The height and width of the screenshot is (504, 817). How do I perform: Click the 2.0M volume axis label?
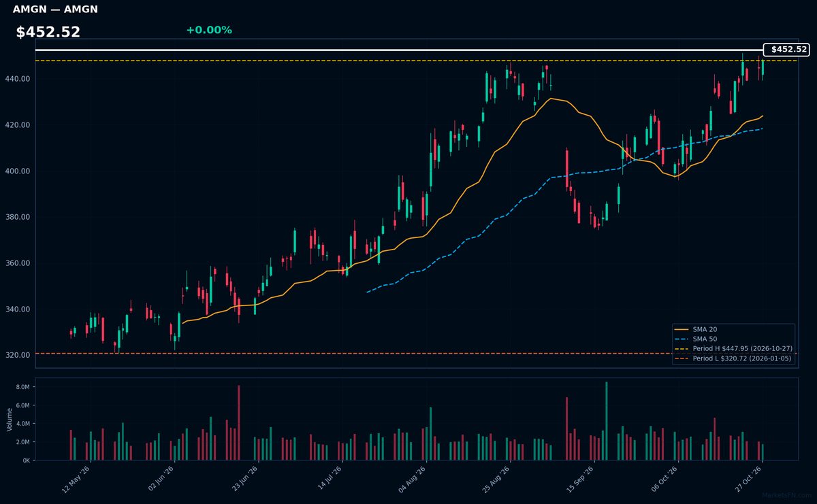pos(22,442)
